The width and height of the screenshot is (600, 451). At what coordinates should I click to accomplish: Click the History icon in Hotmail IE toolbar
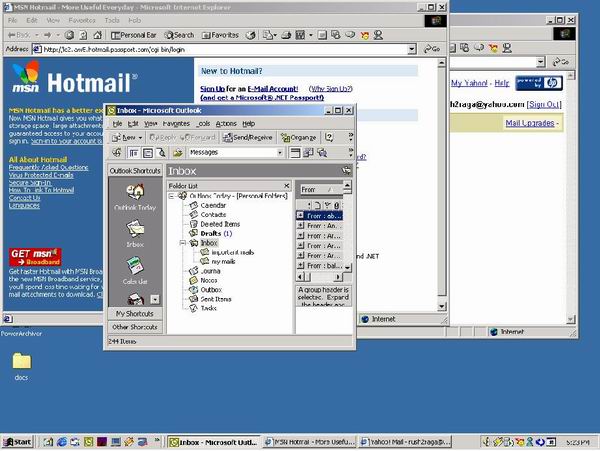point(250,35)
